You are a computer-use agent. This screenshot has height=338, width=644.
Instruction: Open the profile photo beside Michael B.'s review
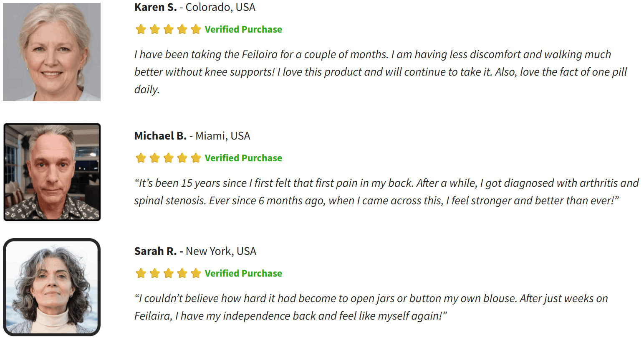point(52,172)
